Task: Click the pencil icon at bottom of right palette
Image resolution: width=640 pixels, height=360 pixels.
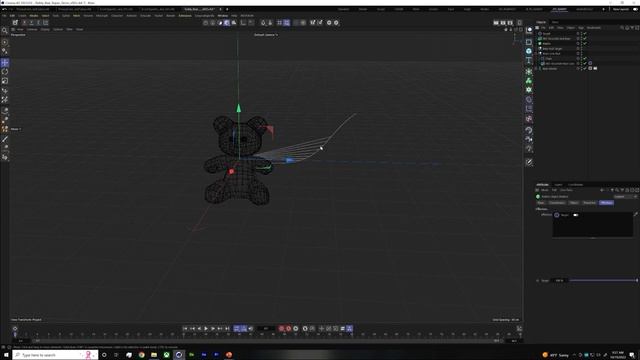Action: tap(529, 162)
